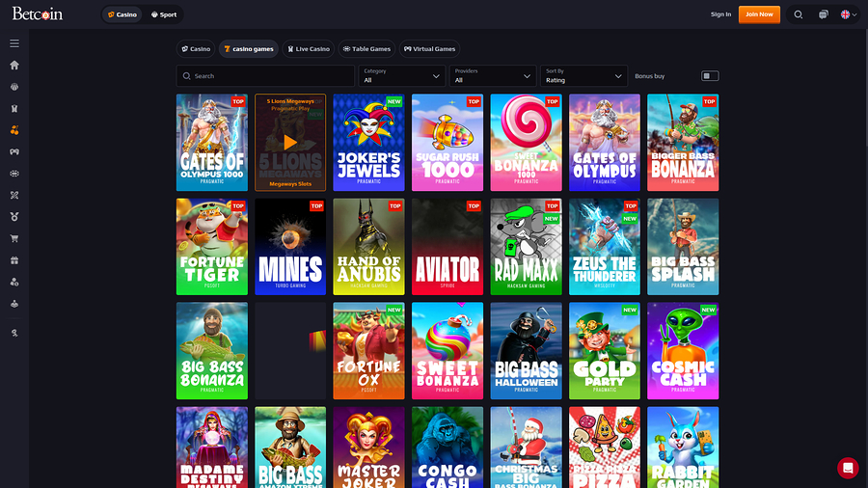Click the gift box icon in sidebar
This screenshot has width=868, height=488.
click(14, 260)
